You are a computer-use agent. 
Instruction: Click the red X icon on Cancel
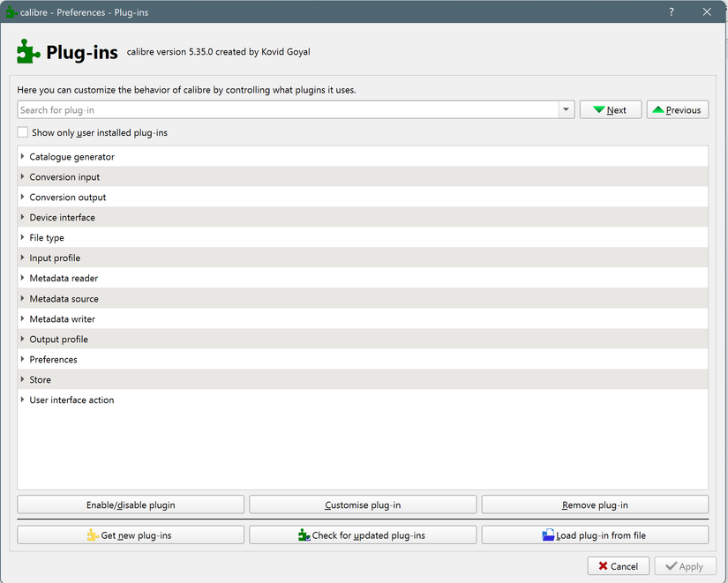click(603, 566)
